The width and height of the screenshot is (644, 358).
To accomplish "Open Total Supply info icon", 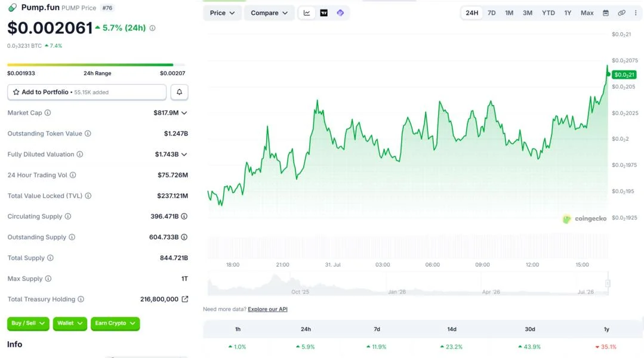I will pyautogui.click(x=50, y=258).
